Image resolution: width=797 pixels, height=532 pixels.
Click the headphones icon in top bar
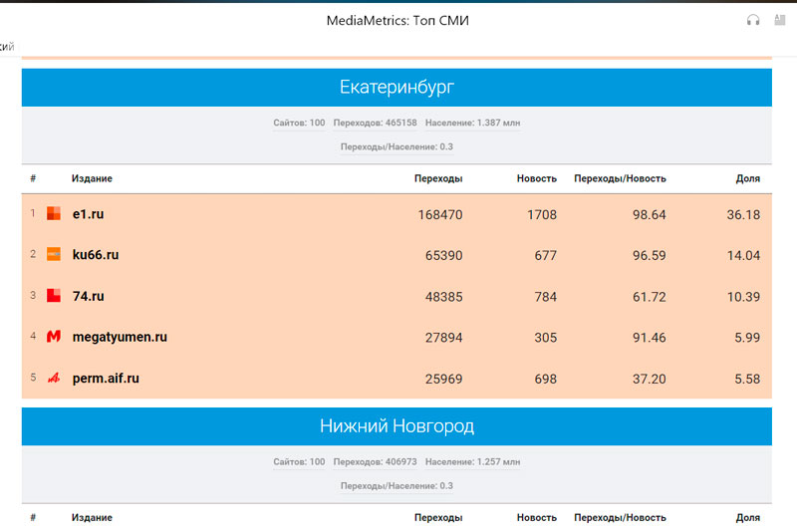point(753,20)
